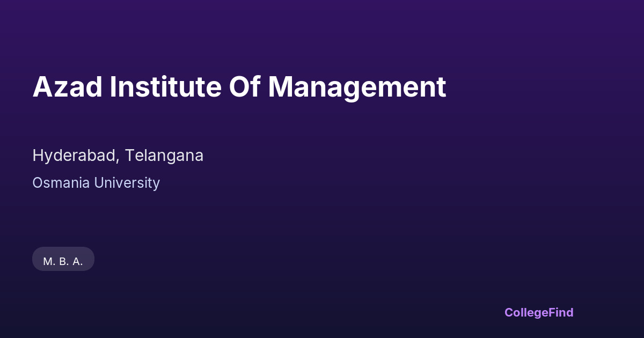The height and width of the screenshot is (338, 644).
Task: Click the CollegeFind brand logo
Action: click(539, 312)
